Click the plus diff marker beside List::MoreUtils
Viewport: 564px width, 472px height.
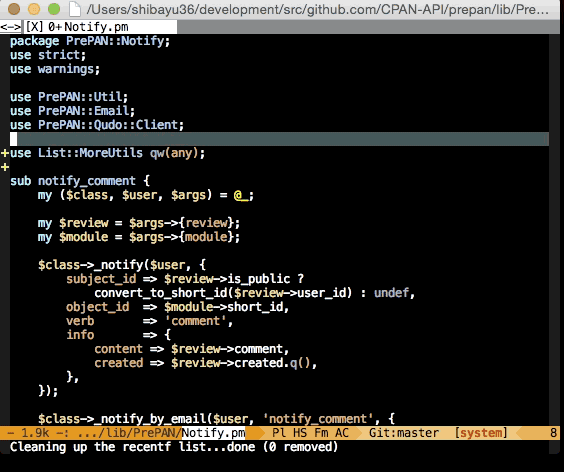(5, 153)
